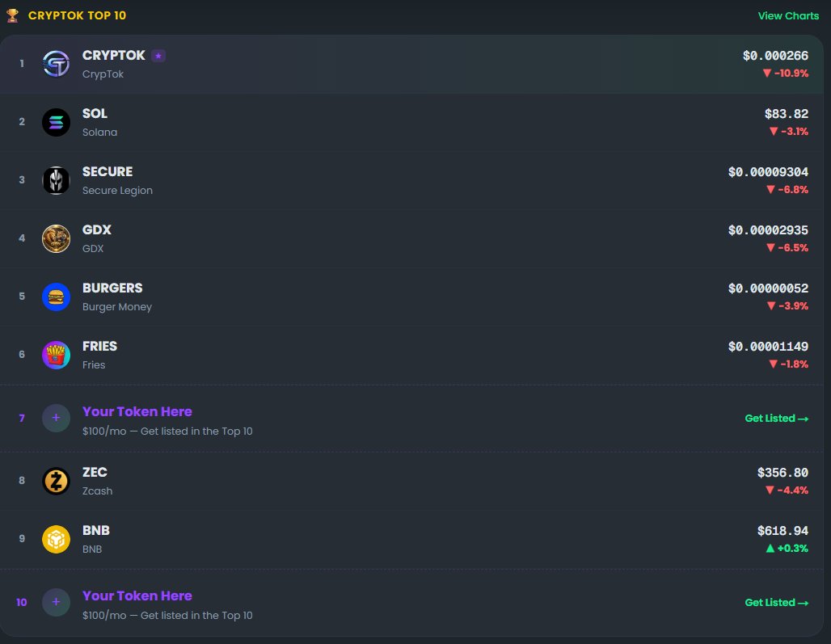Click the BNB +0.3% change indicator
Viewport: 831px width, 644px height.
pos(787,549)
